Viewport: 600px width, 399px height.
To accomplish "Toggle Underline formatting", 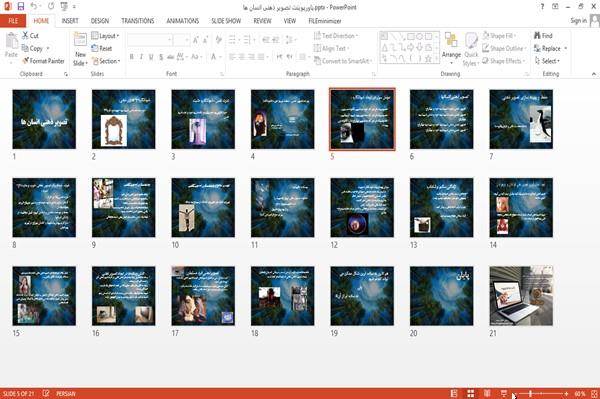I will (x=151, y=57).
